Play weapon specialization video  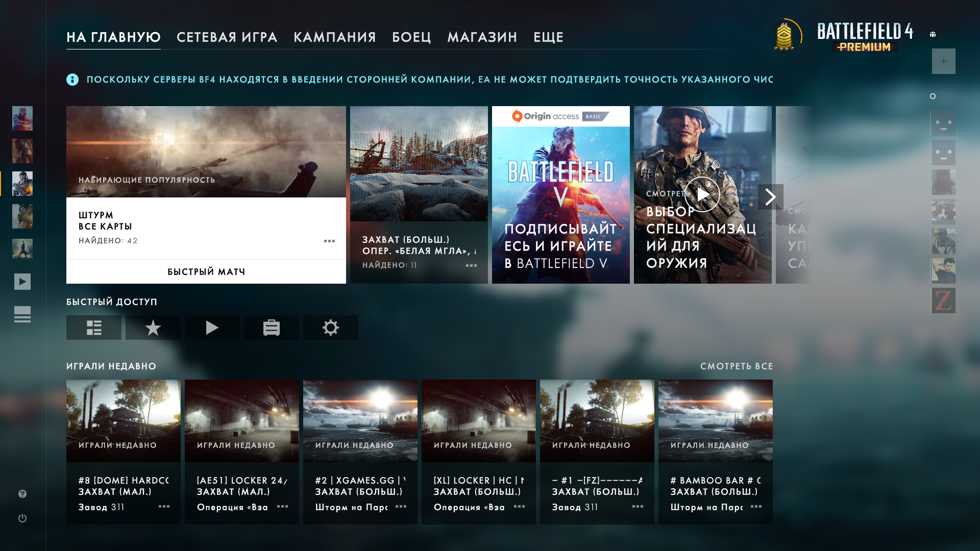click(703, 195)
